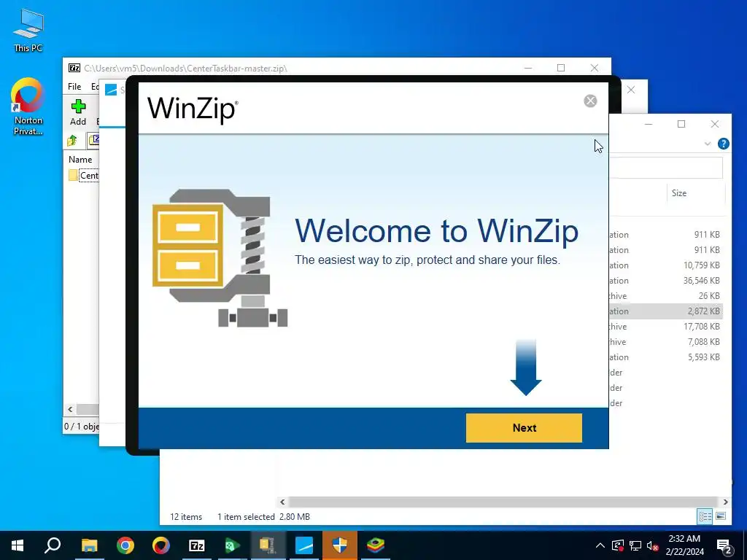The image size is (747, 560).
Task: Click the Name column header in 7-Zip
Action: (80, 160)
